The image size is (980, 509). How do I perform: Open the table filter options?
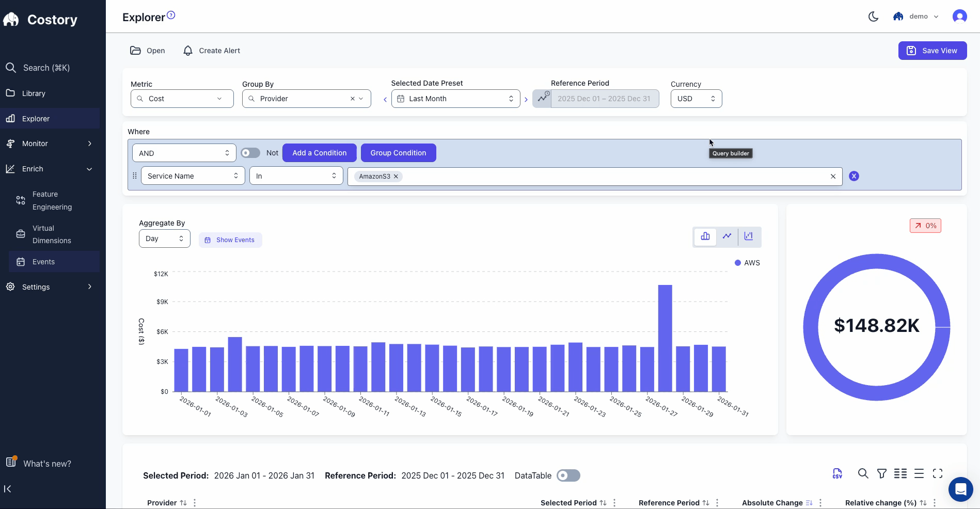[881, 473]
